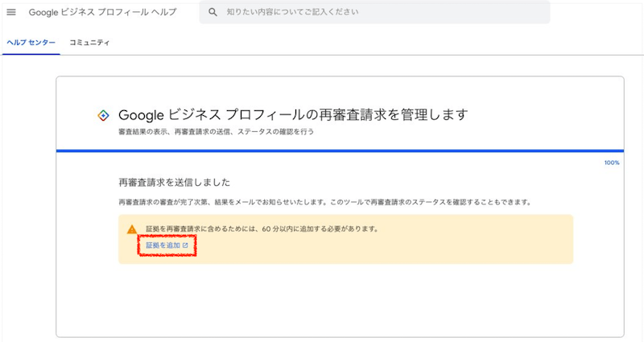Image resolution: width=644 pixels, height=342 pixels.
Task: Switch to the ヘルプ センター tab
Action: click(x=31, y=43)
